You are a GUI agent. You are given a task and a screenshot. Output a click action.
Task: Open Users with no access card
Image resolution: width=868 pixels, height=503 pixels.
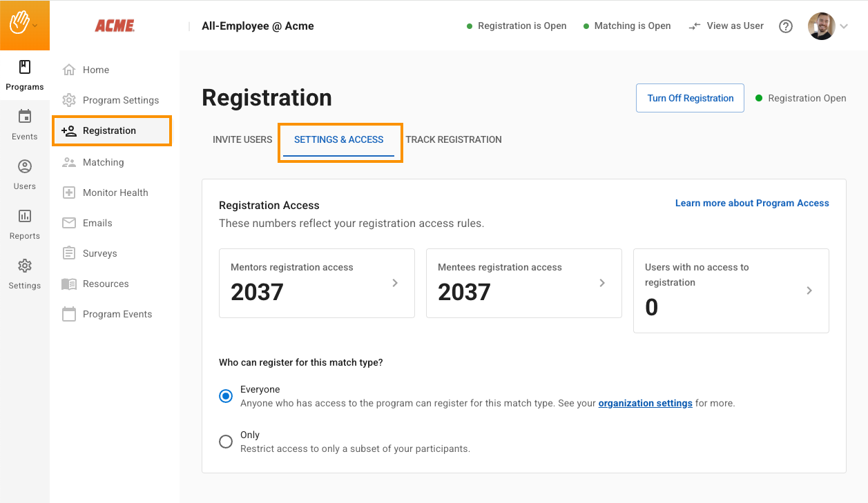tap(731, 290)
